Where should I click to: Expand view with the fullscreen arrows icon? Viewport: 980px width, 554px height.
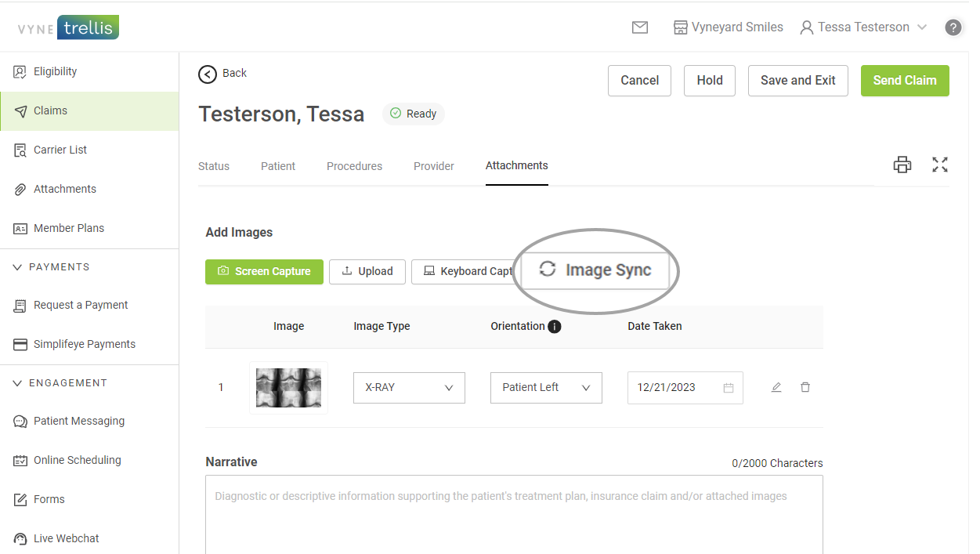tap(940, 165)
